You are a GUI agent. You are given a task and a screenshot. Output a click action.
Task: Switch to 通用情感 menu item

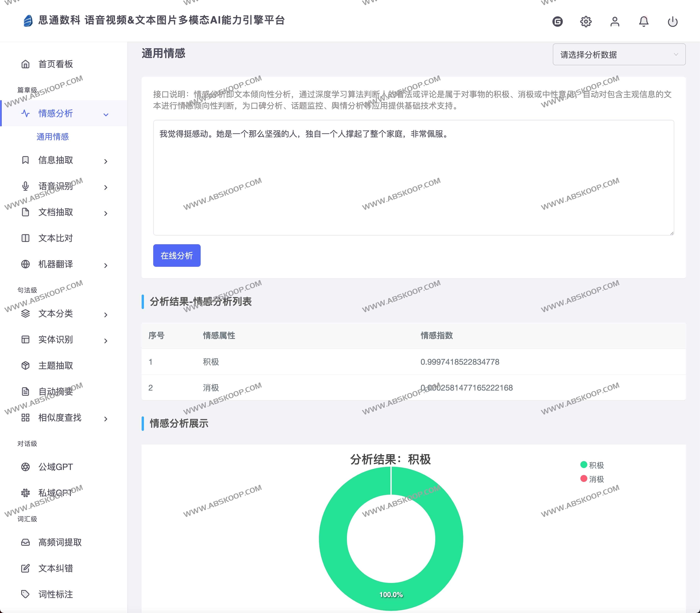[x=52, y=137]
